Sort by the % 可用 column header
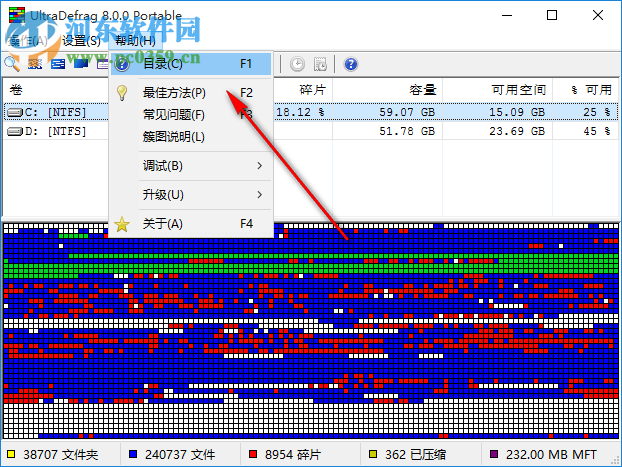The height and width of the screenshot is (467, 622). pyautogui.click(x=586, y=90)
